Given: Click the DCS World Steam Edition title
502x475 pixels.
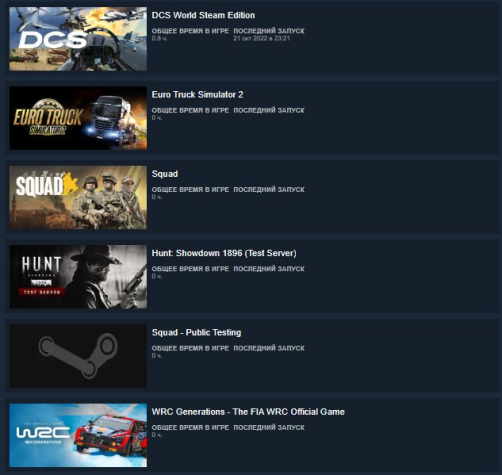Looking at the screenshot, I should pyautogui.click(x=203, y=15).
